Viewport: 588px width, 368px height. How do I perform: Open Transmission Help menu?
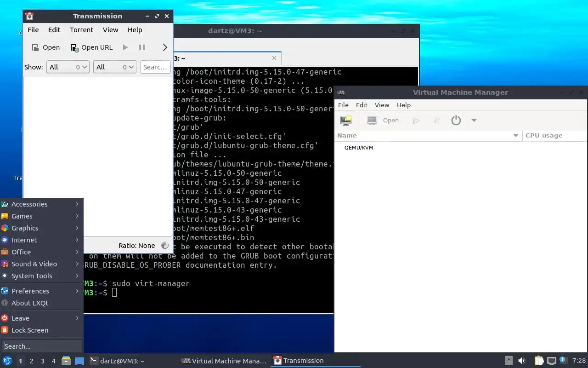coord(135,30)
